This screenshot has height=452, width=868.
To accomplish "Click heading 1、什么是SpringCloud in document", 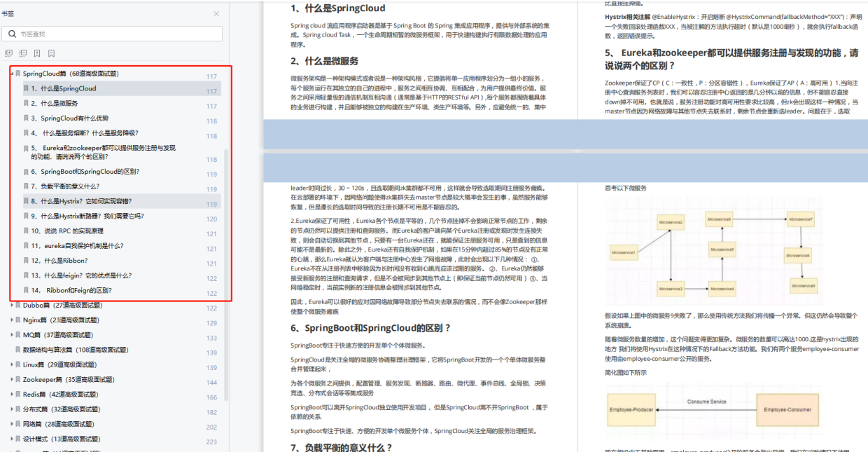I will click(338, 8).
